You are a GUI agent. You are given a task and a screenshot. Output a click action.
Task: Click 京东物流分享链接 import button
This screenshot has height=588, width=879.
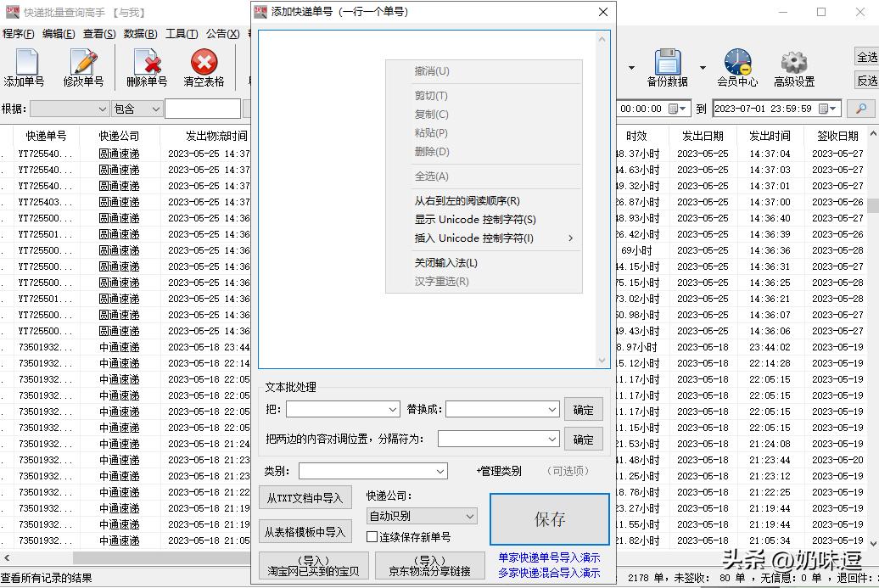(429, 566)
